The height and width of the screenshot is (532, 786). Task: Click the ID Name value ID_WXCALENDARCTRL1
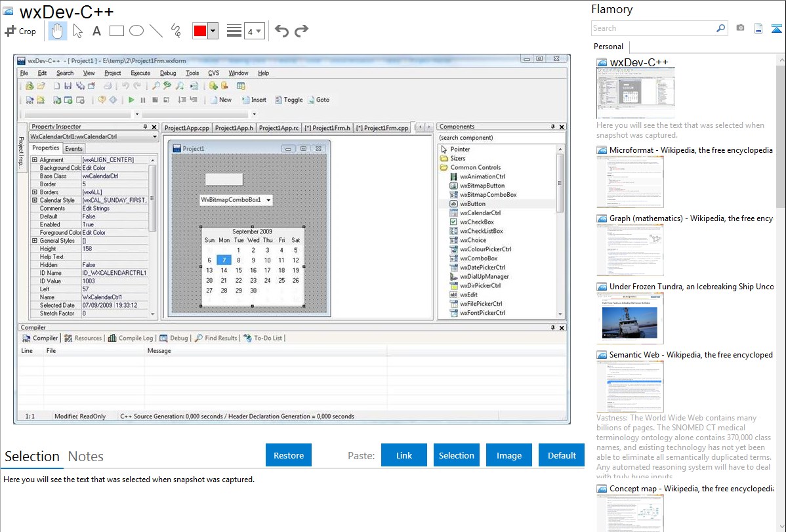pyautogui.click(x=115, y=274)
